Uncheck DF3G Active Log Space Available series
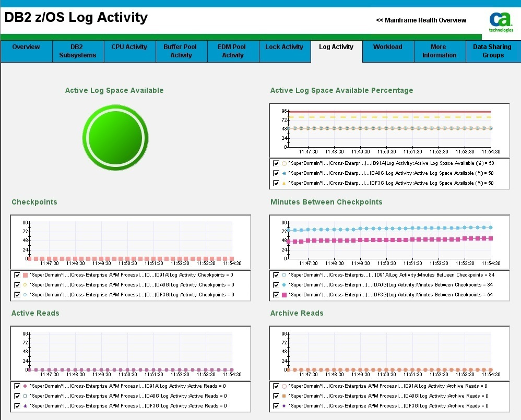Image resolution: width=521 pixels, height=420 pixels. 276,183
